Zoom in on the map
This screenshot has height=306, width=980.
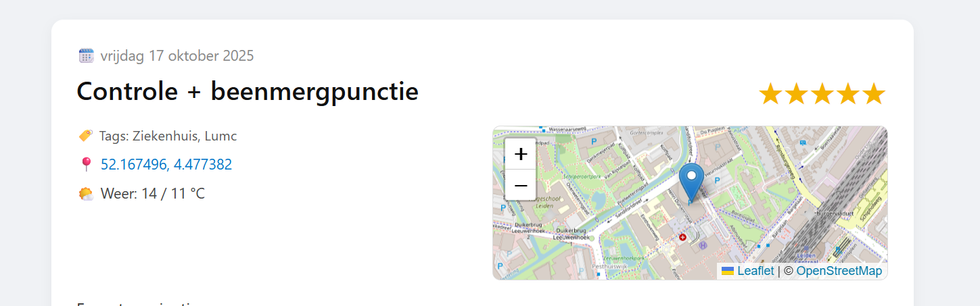click(x=521, y=154)
